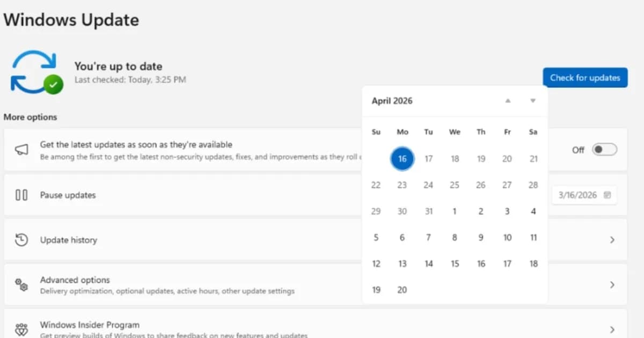Click the Advanced options gear icon

pos(20,285)
